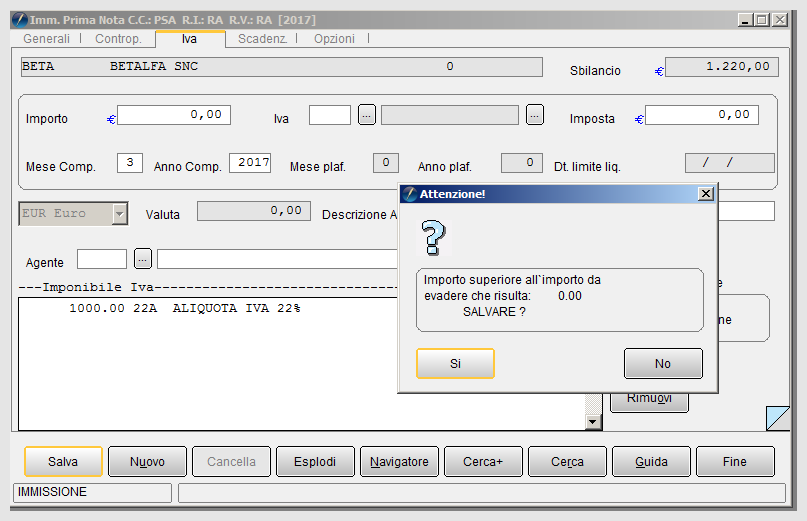Click the Nuovo button
Image resolution: width=807 pixels, height=521 pixels.
tap(147, 461)
